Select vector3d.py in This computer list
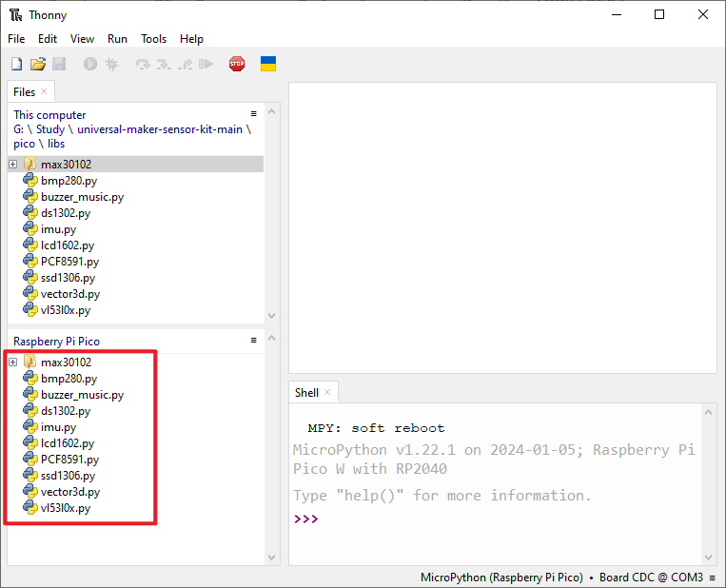Screen dimensions: 726x588 pyautogui.click(x=70, y=294)
